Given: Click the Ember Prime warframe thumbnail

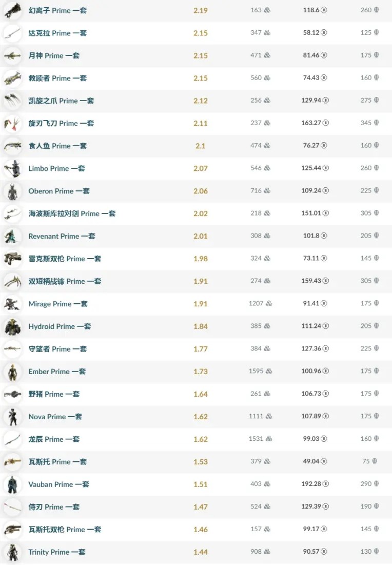Looking at the screenshot, I should coord(12,372).
